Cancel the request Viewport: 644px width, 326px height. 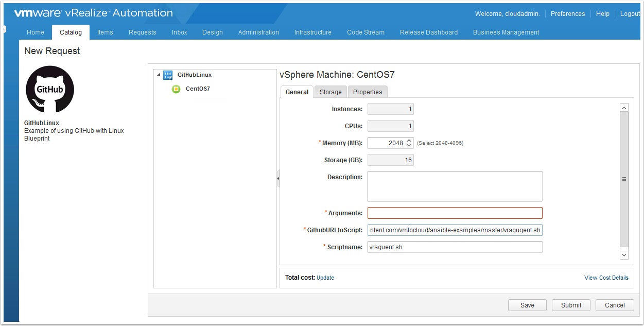coord(615,305)
